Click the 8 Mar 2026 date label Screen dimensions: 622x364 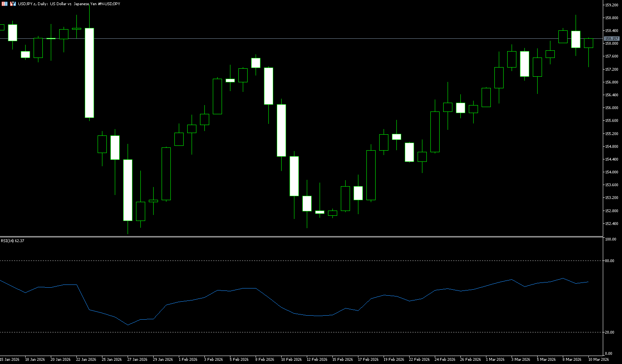(x=572, y=360)
